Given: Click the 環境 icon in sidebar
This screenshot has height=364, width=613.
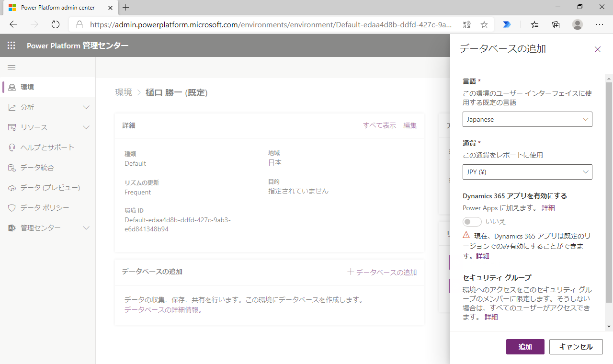Looking at the screenshot, I should coord(12,87).
